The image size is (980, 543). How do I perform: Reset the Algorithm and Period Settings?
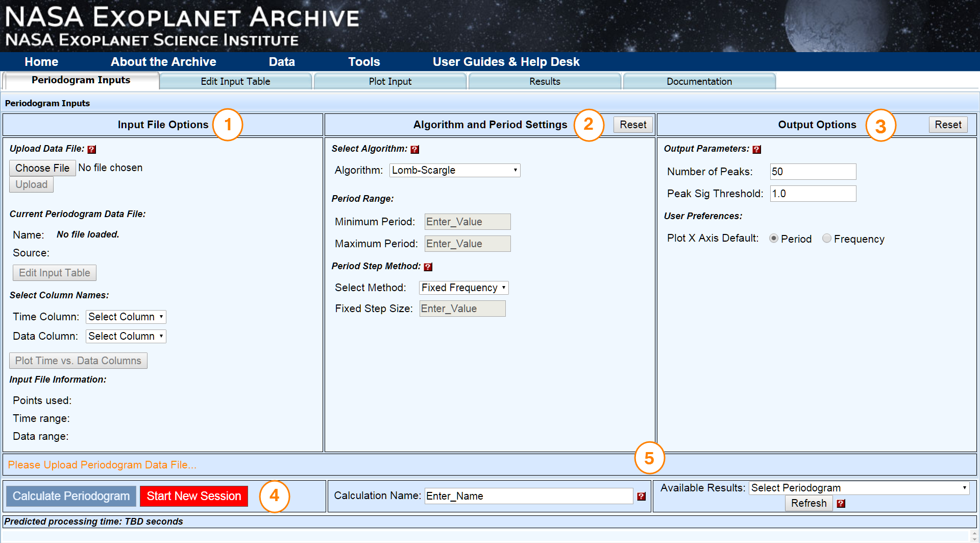633,125
